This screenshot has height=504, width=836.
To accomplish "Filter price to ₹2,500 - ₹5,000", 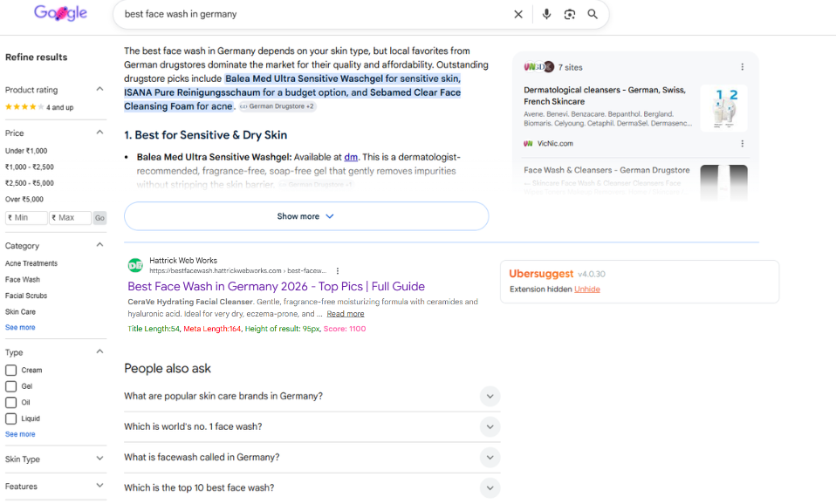I will click(30, 183).
